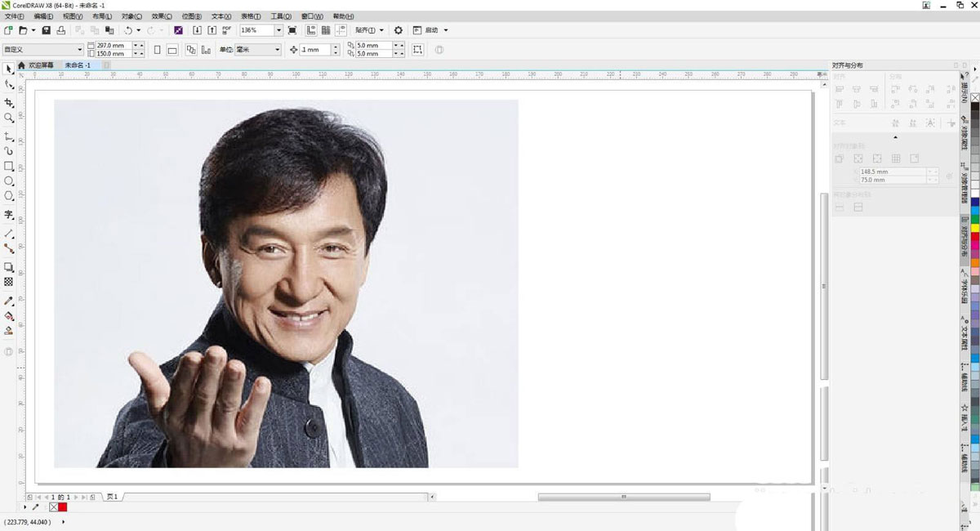Viewport: 980px width, 531px height.
Task: Select the Eyedropper tool
Action: pos(9,301)
